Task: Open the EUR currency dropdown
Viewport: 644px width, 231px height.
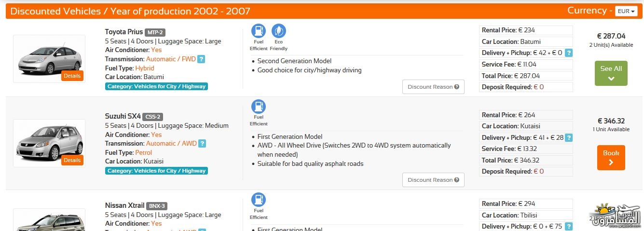Action: 626,11
